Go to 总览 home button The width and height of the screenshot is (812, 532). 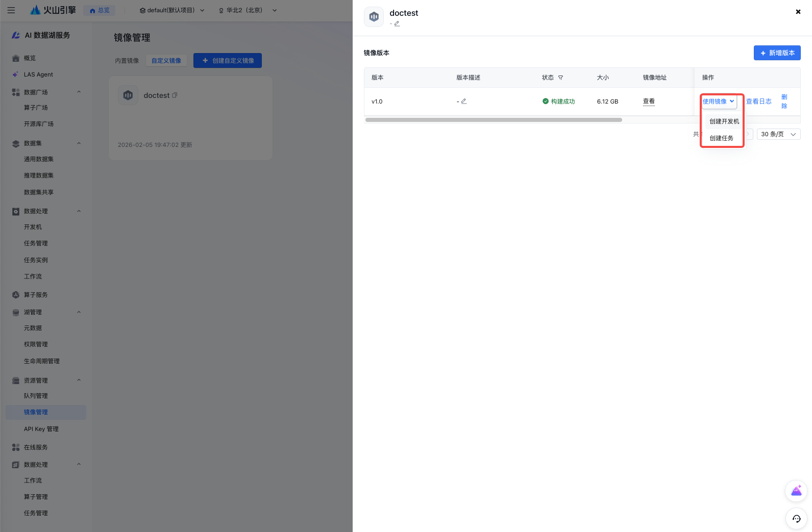[100, 10]
